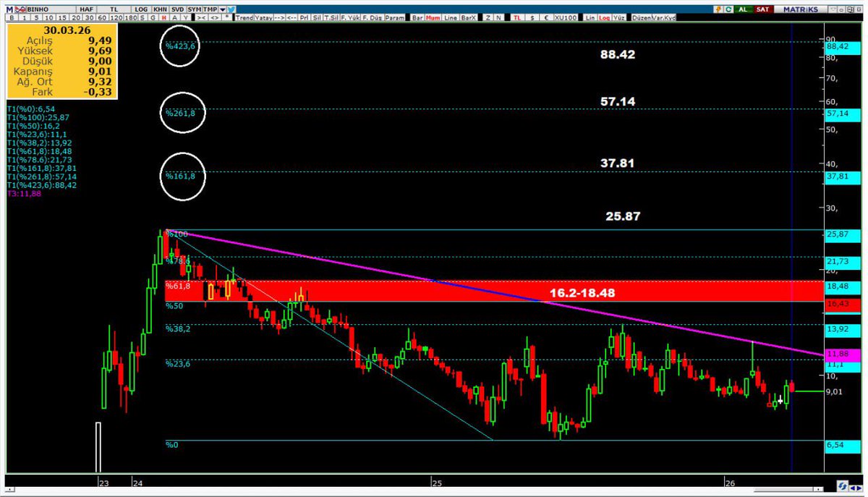Click the Trend drawing button
868x497 pixels.
[244, 17]
